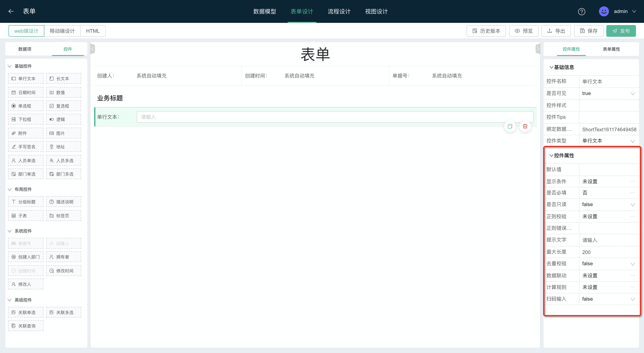Edit the 最大长度 value 200
644x353 pixels.
(x=609, y=252)
